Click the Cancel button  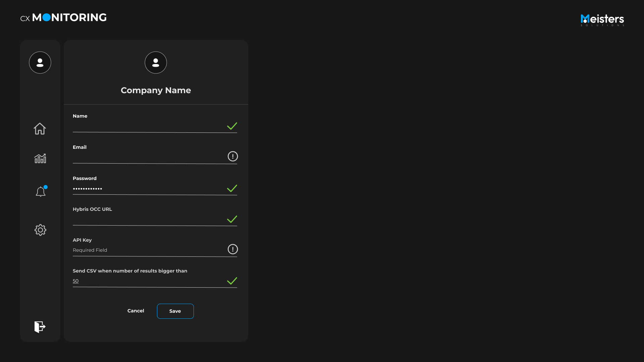pos(136,311)
